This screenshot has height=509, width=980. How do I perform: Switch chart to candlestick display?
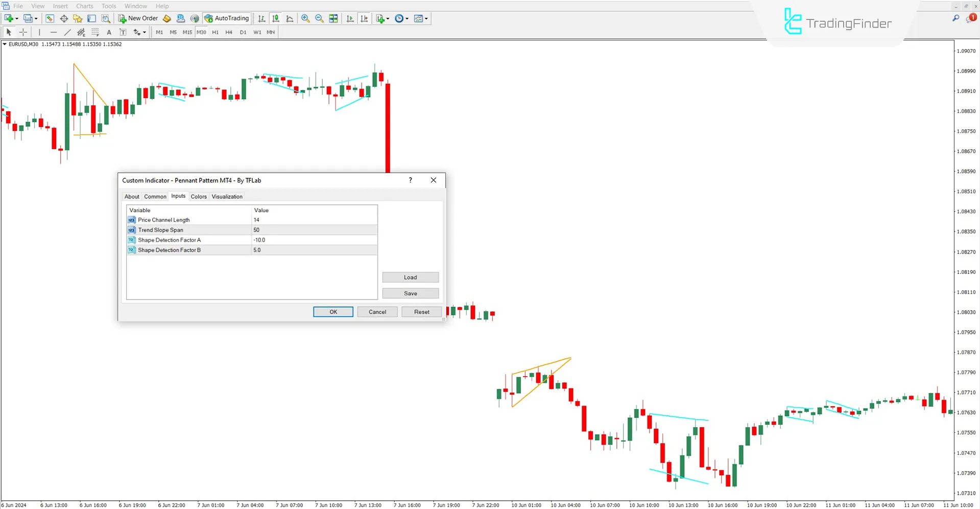pos(275,18)
